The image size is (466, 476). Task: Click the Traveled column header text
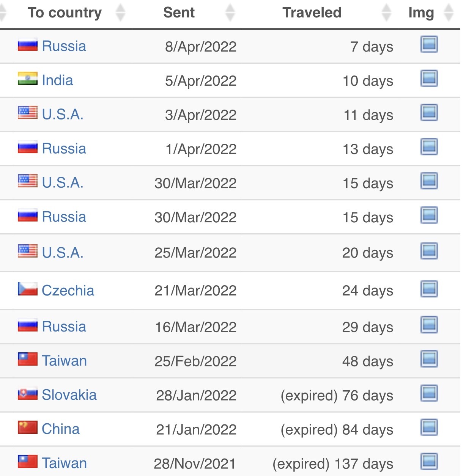pos(312,13)
